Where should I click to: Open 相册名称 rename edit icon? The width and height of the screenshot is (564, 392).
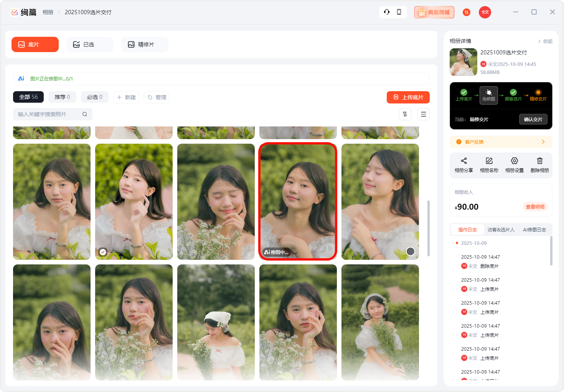489,161
